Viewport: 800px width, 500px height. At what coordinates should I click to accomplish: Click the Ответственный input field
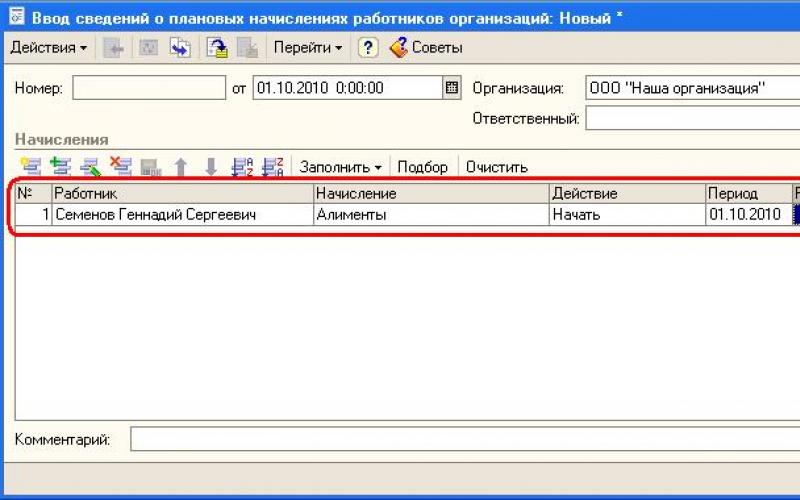692,118
